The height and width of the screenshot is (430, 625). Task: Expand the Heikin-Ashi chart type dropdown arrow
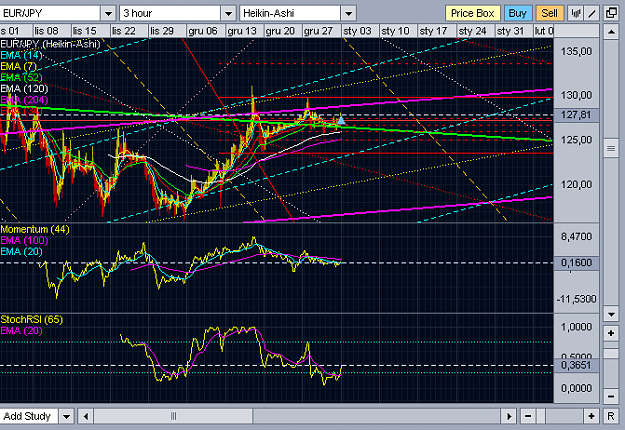click(348, 14)
